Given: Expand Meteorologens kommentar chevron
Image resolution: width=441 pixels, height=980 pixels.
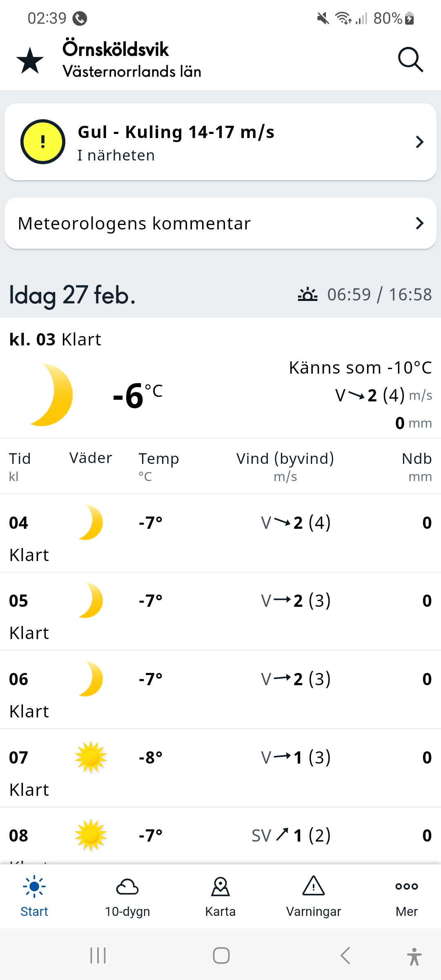Looking at the screenshot, I should (x=419, y=223).
